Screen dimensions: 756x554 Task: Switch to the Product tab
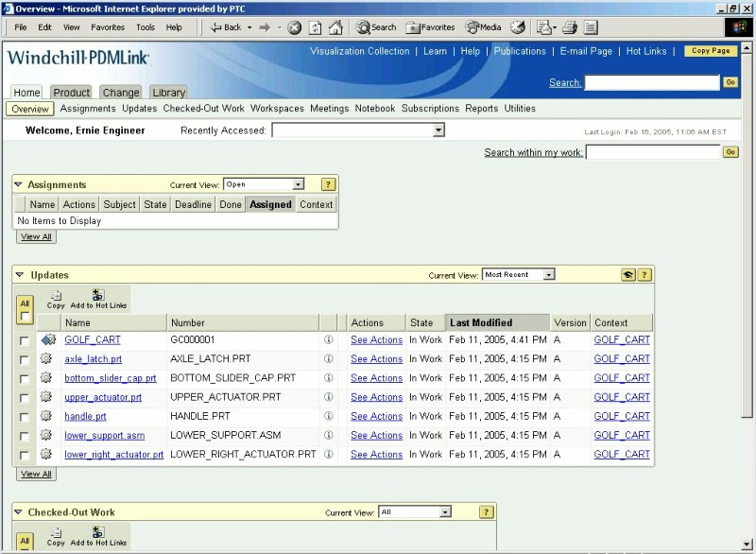(x=72, y=92)
